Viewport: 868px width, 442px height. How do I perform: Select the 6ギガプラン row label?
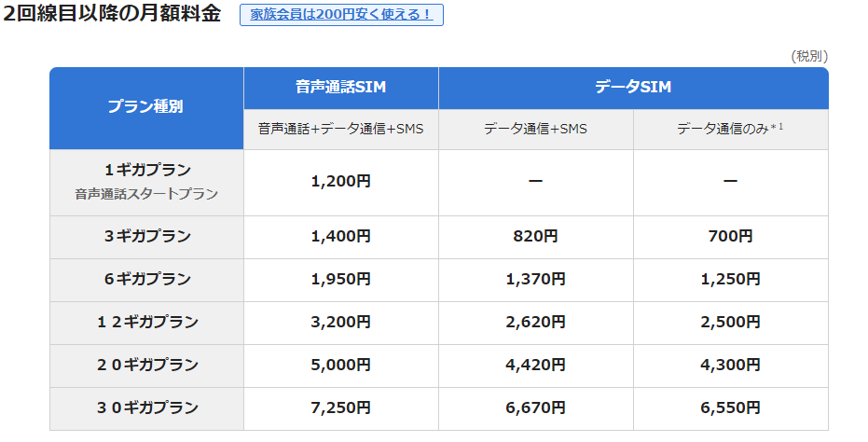[146, 280]
